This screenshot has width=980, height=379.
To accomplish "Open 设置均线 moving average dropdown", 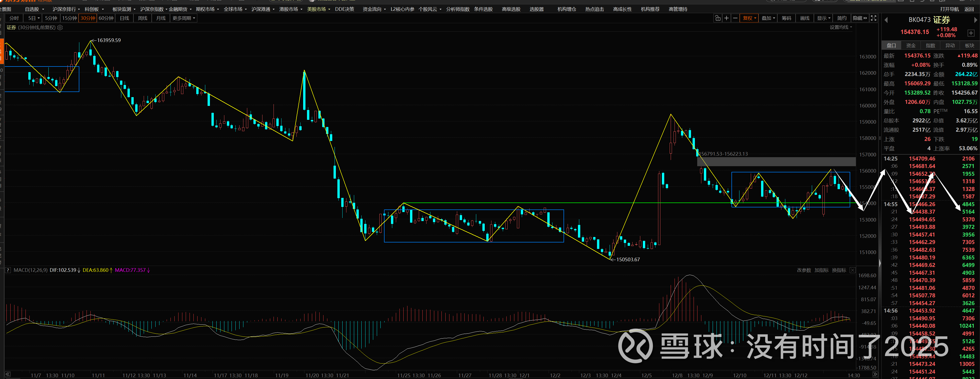I will pos(840,27).
